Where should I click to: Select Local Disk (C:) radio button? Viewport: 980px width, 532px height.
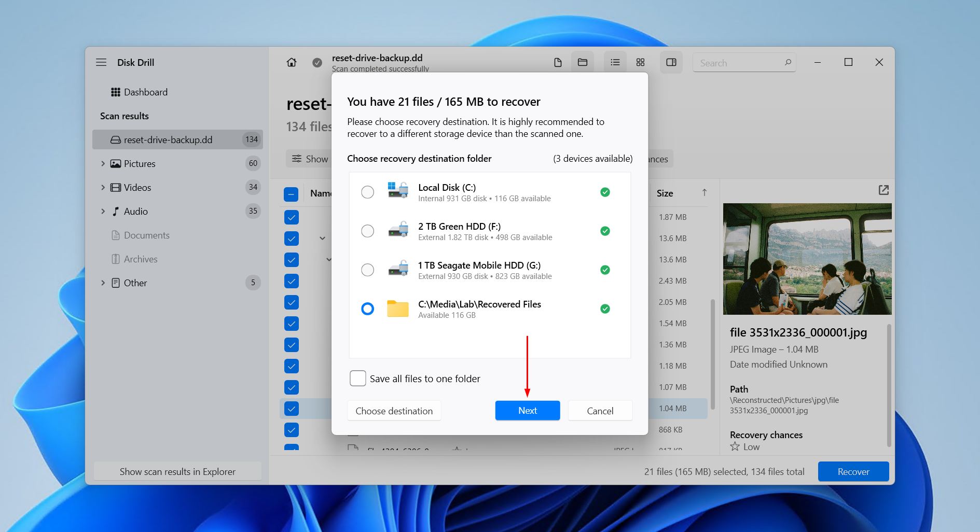pyautogui.click(x=367, y=192)
